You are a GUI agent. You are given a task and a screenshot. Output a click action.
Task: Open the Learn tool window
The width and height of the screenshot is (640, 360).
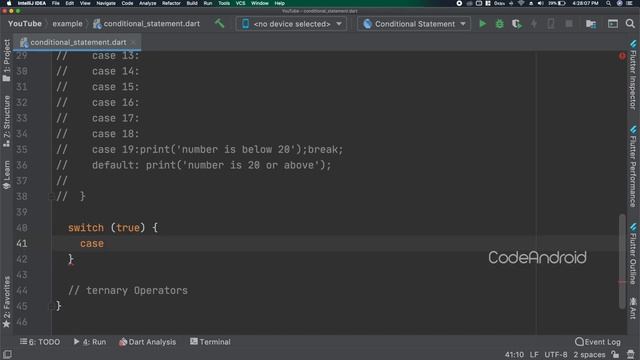7,175
